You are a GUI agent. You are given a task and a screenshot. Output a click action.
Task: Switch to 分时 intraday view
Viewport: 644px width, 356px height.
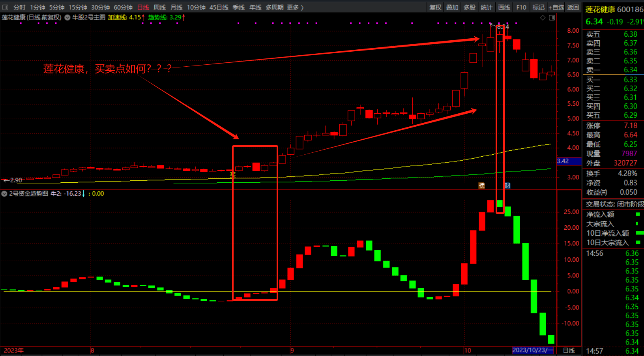pyautogui.click(x=19, y=7)
